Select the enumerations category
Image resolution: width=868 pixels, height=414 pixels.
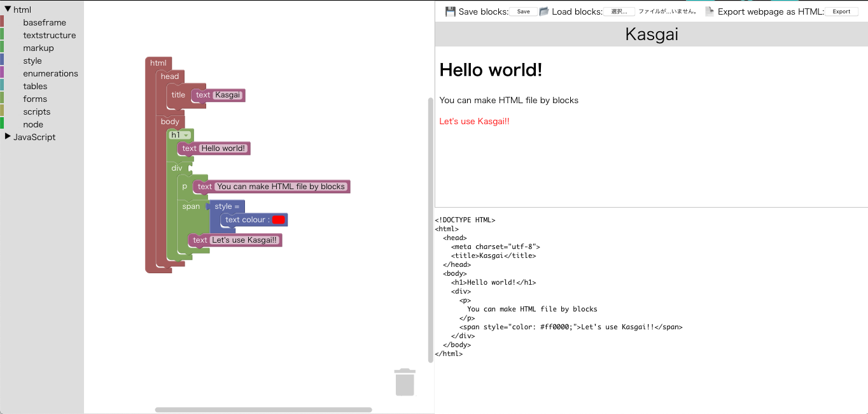[50, 73]
